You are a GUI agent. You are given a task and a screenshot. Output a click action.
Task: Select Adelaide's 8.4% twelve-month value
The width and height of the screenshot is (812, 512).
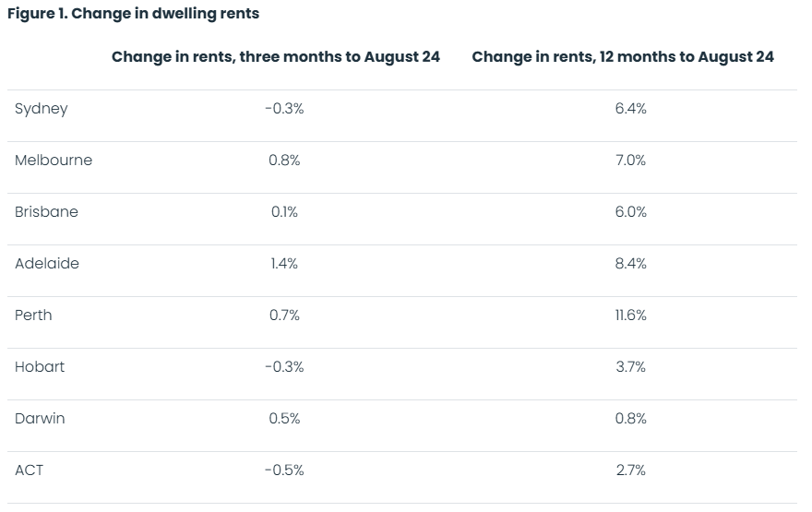(631, 264)
